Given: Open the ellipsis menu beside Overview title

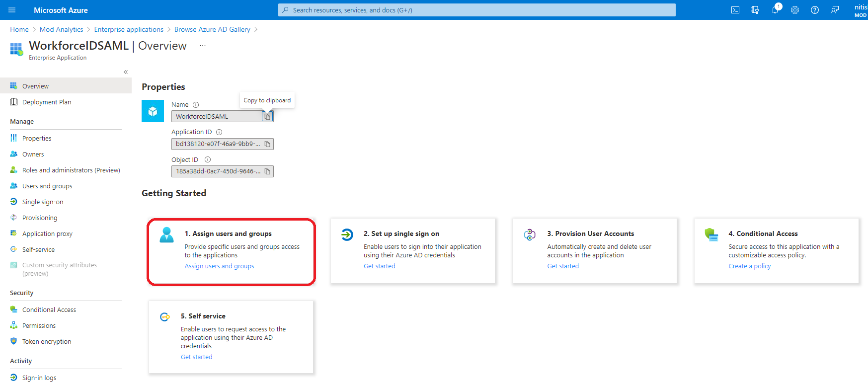Looking at the screenshot, I should 203,46.
